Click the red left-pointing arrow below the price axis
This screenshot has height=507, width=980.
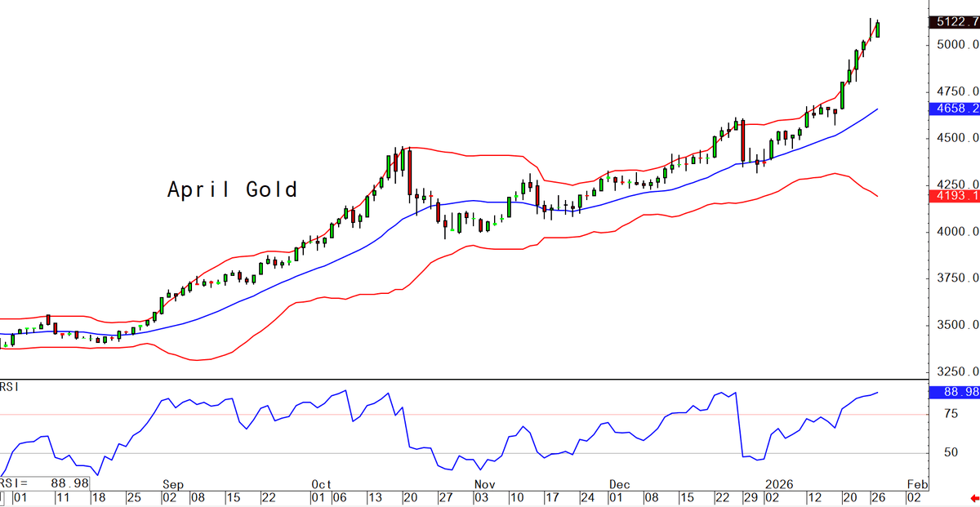974,496
